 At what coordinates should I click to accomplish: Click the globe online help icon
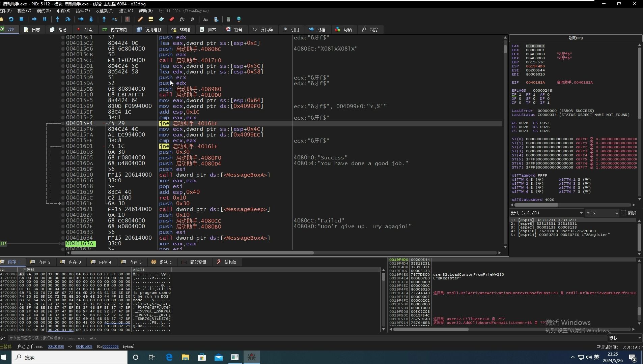(x=239, y=19)
